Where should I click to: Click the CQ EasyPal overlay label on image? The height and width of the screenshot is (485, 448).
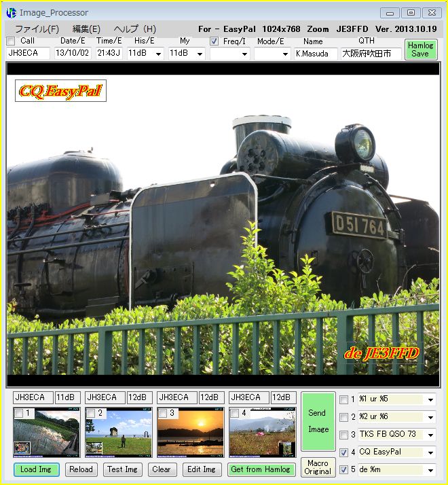coord(60,91)
